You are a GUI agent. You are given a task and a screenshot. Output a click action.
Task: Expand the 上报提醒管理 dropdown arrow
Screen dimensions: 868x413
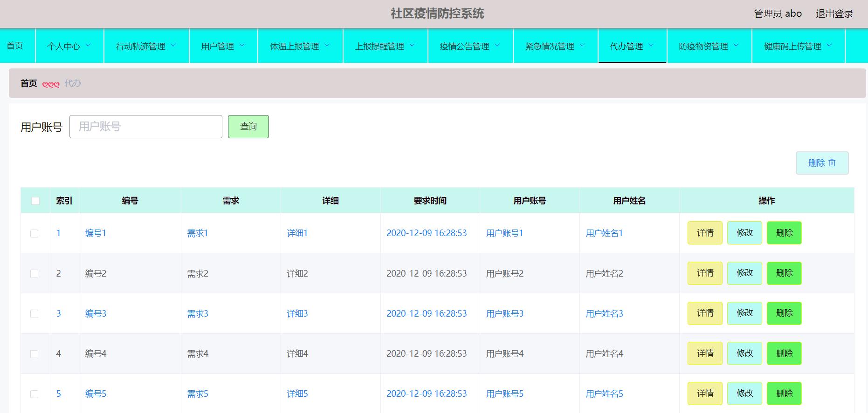point(412,46)
